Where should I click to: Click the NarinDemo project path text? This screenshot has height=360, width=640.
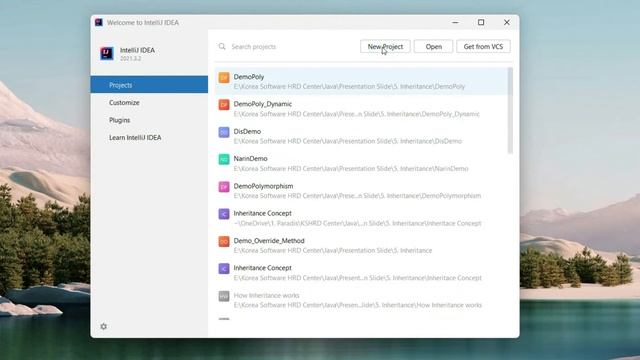coord(351,169)
